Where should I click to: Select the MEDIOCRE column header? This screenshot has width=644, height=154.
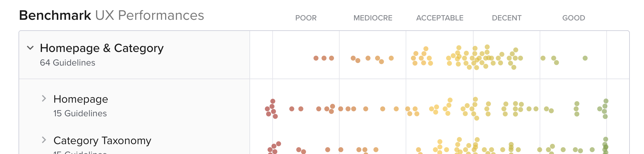click(x=373, y=18)
